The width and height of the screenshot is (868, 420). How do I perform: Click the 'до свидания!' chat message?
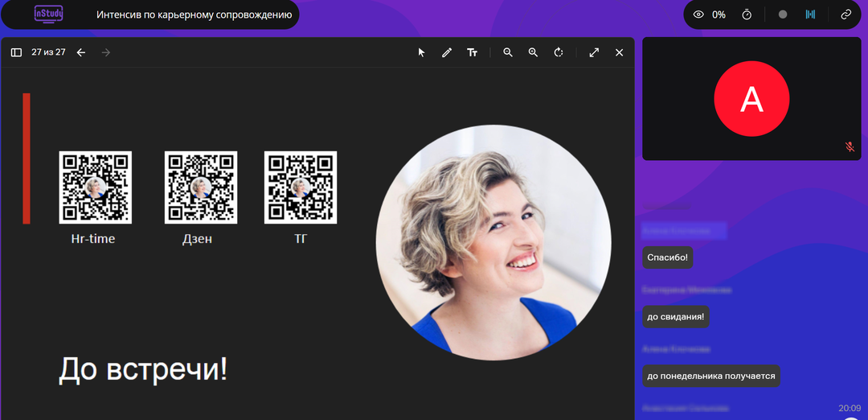click(x=675, y=316)
